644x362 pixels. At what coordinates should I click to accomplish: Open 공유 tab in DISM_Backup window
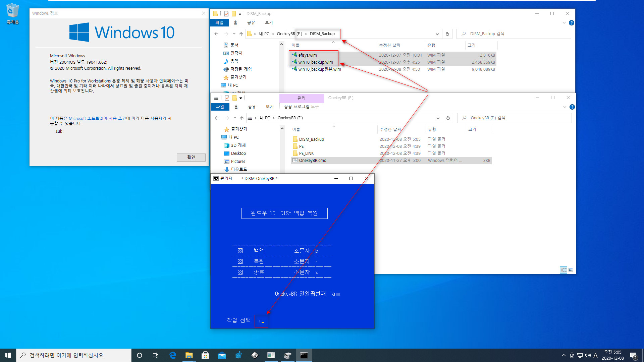point(251,22)
